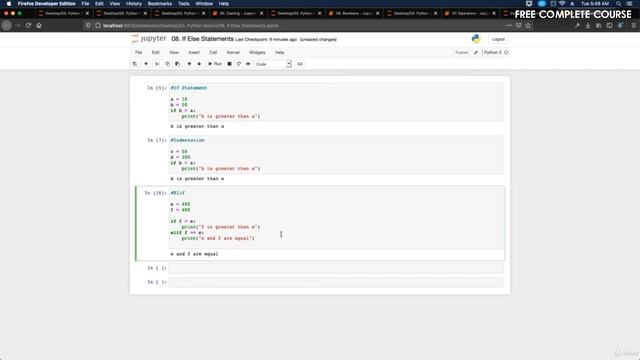Image resolution: width=640 pixels, height=360 pixels.
Task: Open the cell type Code dropdown
Action: (x=273, y=64)
